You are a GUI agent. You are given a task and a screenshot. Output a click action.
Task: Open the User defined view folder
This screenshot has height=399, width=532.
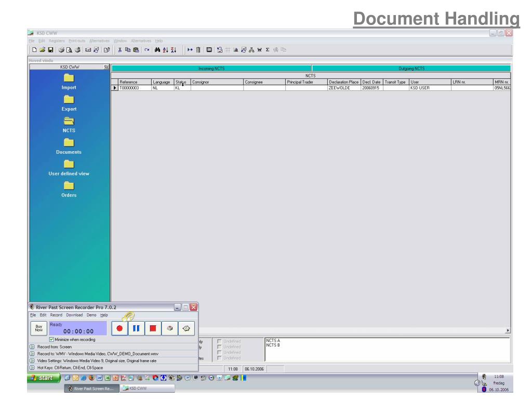[x=69, y=168]
